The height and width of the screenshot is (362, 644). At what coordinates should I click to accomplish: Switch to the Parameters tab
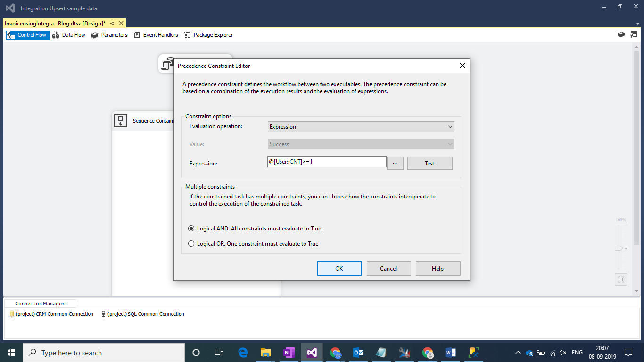[x=110, y=35]
